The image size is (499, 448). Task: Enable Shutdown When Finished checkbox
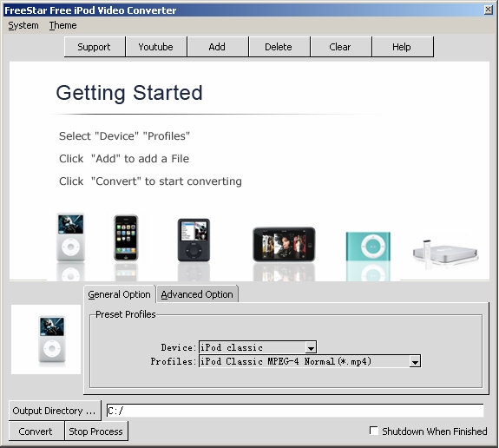pos(374,431)
